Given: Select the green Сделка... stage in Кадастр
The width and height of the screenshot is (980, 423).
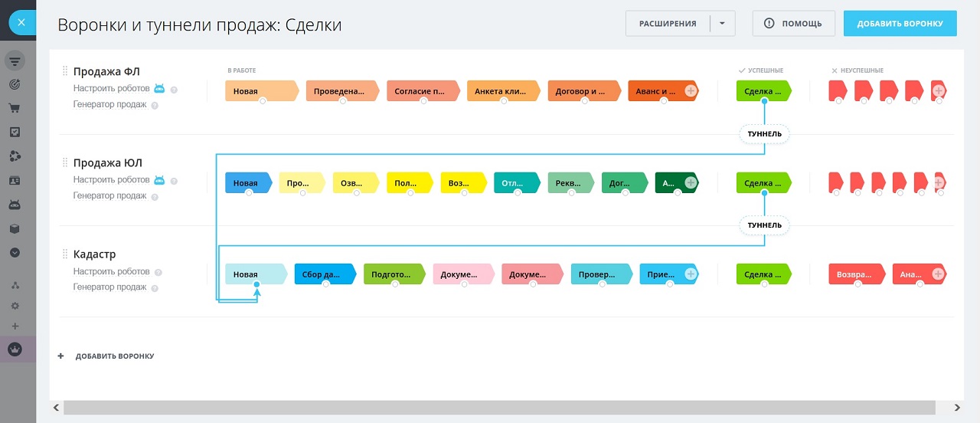Looking at the screenshot, I should 764,274.
